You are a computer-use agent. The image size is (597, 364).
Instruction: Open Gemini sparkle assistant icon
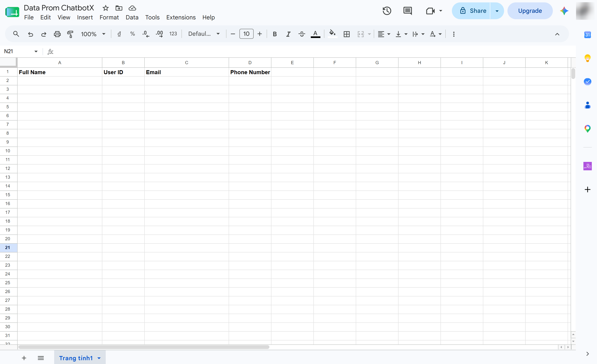tap(564, 11)
